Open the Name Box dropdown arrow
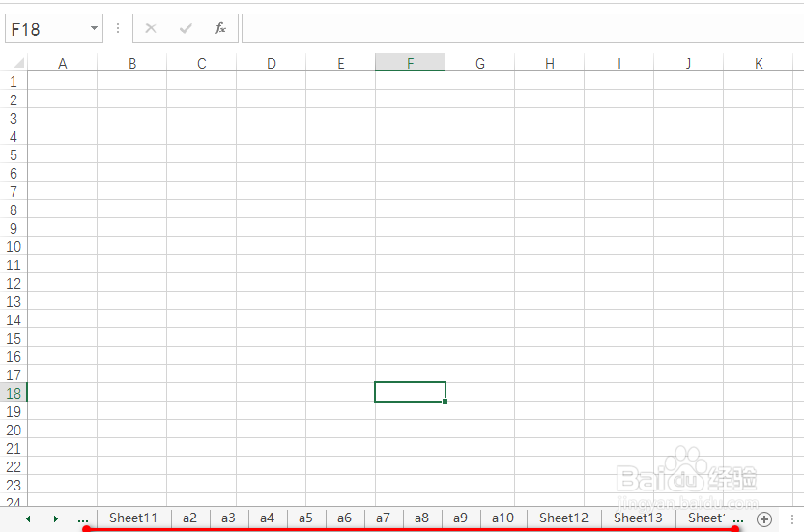Image resolution: width=804 pixels, height=532 pixels. 94,28
